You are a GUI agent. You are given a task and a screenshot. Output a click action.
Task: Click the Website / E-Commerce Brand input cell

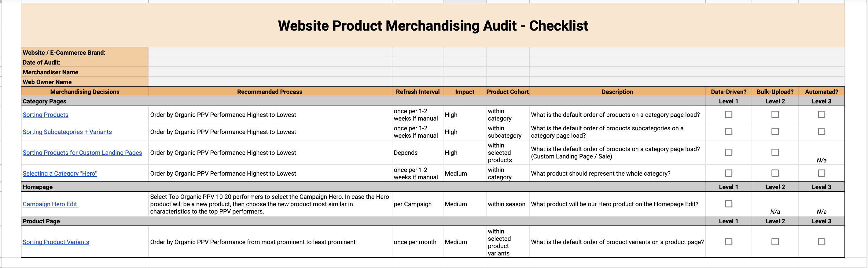pos(270,52)
